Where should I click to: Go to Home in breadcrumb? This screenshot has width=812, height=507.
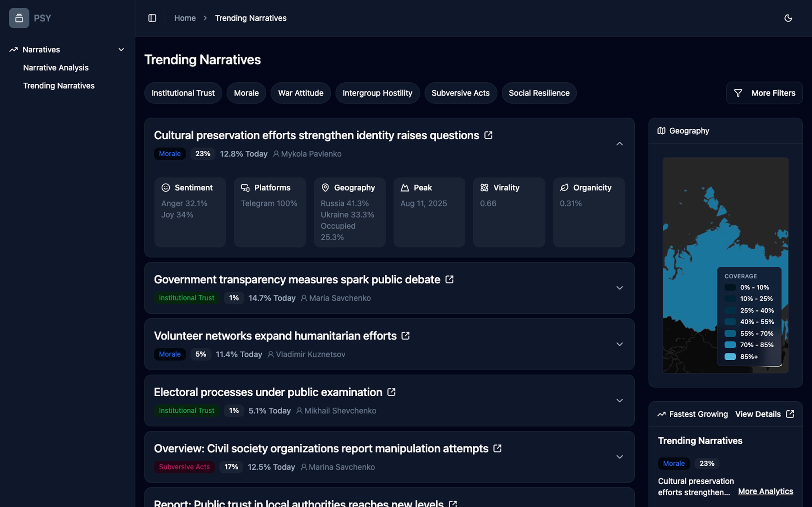point(185,18)
